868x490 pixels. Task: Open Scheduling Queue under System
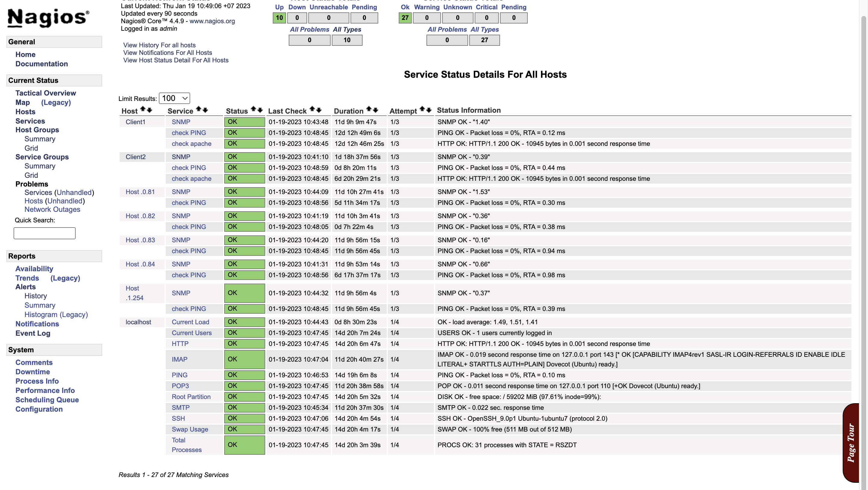(x=47, y=400)
